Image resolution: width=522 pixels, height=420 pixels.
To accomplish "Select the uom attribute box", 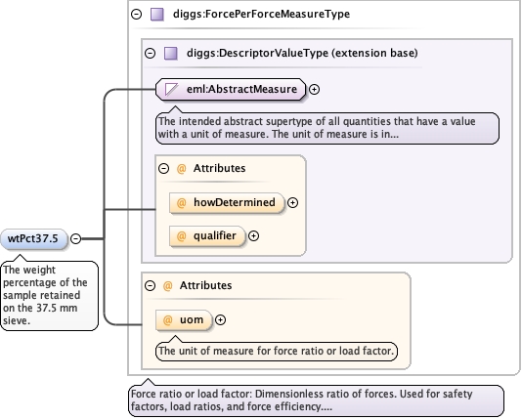I will tap(184, 320).
